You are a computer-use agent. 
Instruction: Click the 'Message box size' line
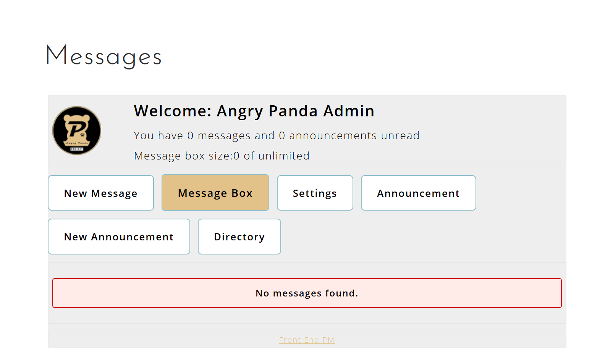coord(222,156)
